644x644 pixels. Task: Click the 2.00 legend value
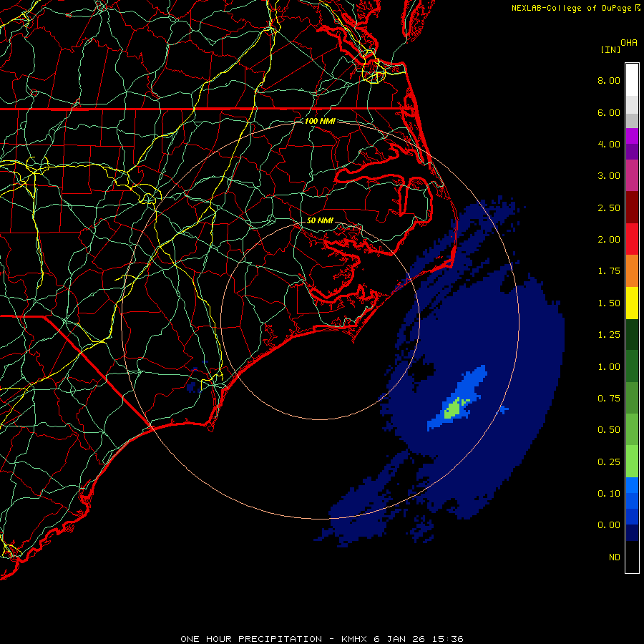(609, 240)
